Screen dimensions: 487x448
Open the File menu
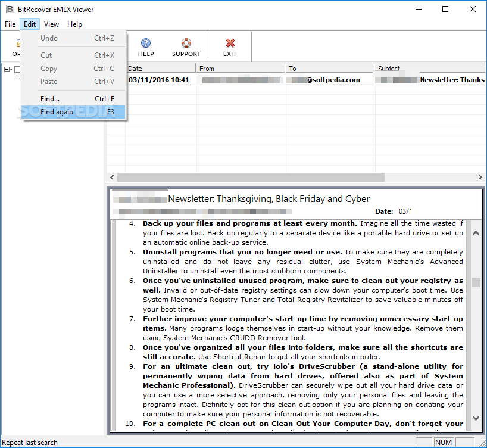pyautogui.click(x=10, y=24)
